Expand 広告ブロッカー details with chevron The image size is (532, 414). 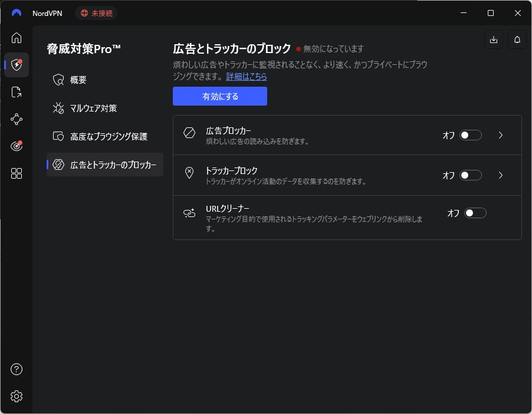501,135
